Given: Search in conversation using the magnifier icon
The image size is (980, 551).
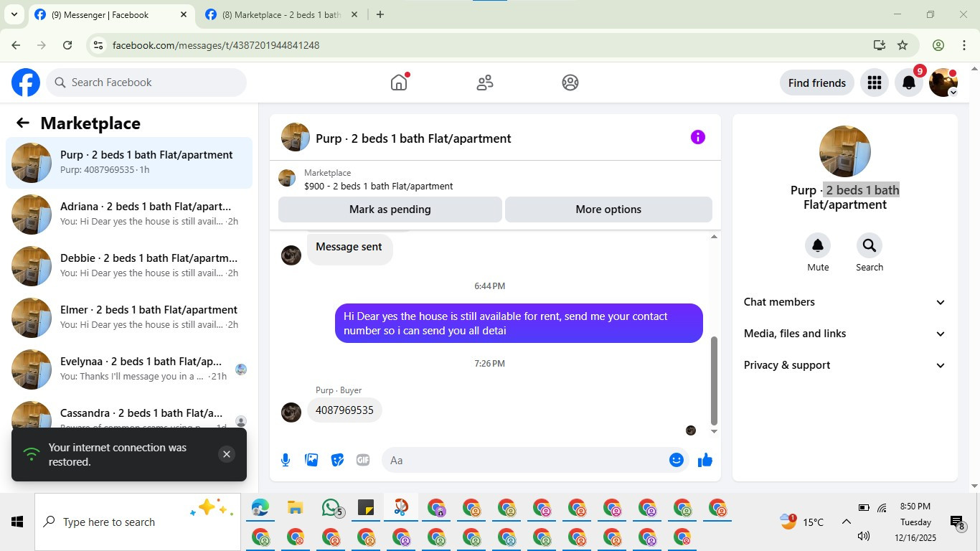Looking at the screenshot, I should (x=869, y=245).
